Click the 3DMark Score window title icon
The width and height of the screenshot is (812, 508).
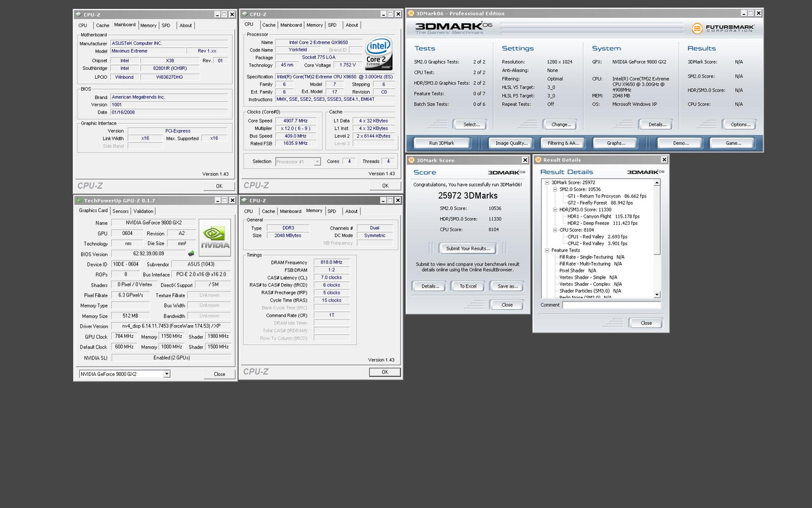411,160
